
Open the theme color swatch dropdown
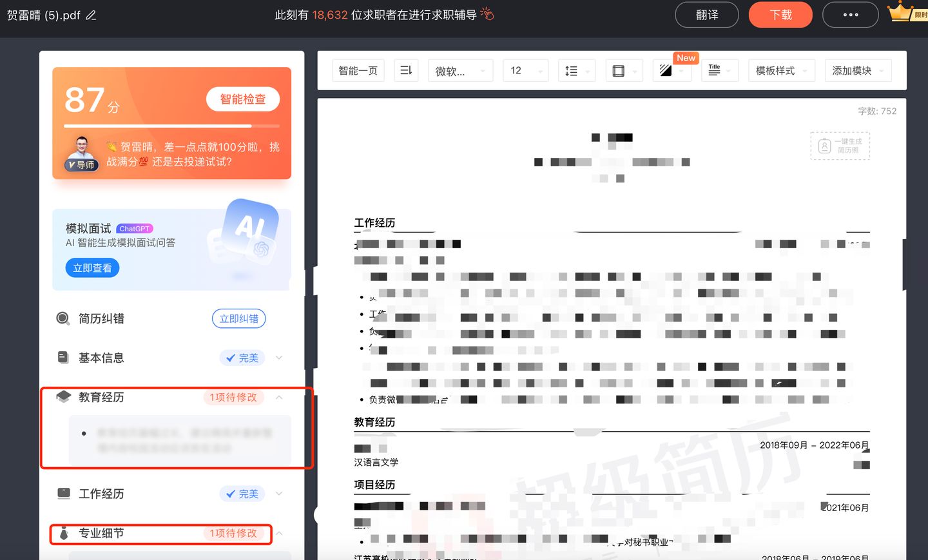click(x=672, y=70)
